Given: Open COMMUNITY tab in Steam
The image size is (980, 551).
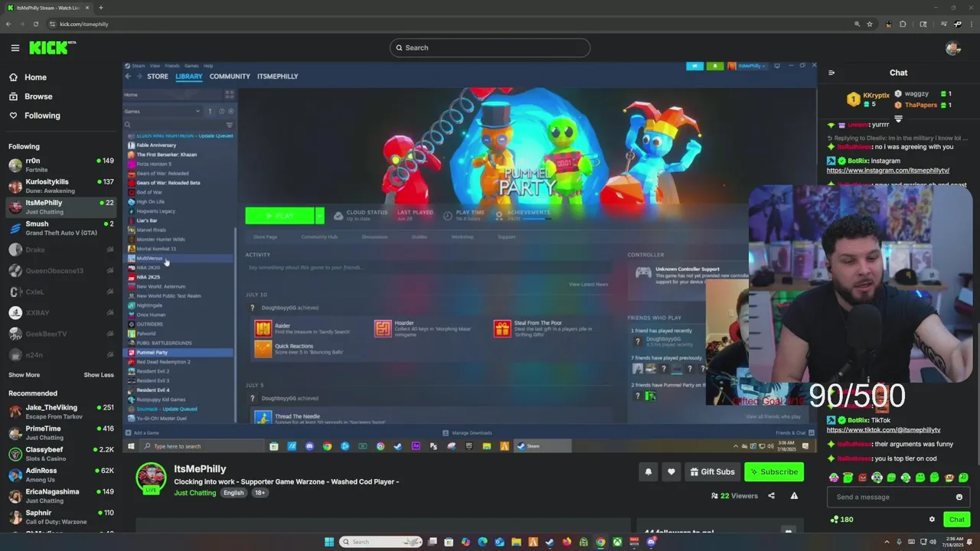Looking at the screenshot, I should (230, 77).
